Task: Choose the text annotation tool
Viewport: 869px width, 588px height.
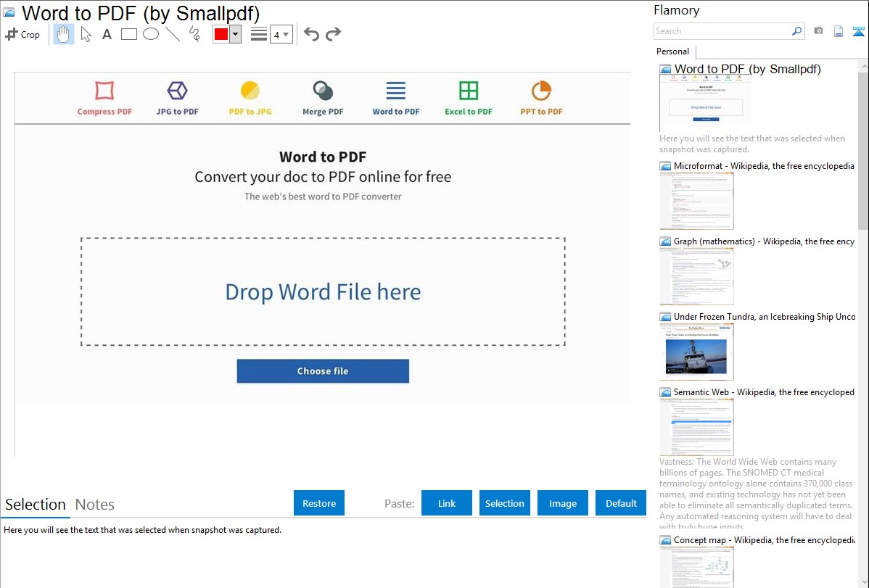Action: [x=107, y=34]
